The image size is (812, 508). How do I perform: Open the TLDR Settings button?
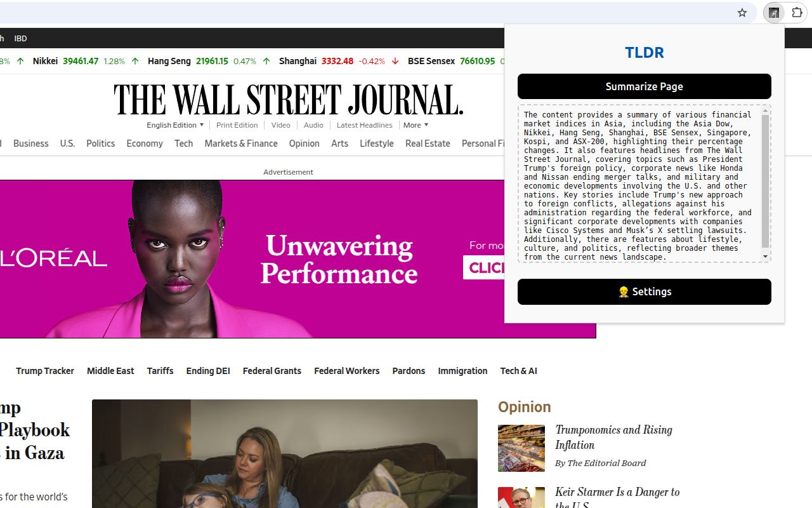[645, 291]
